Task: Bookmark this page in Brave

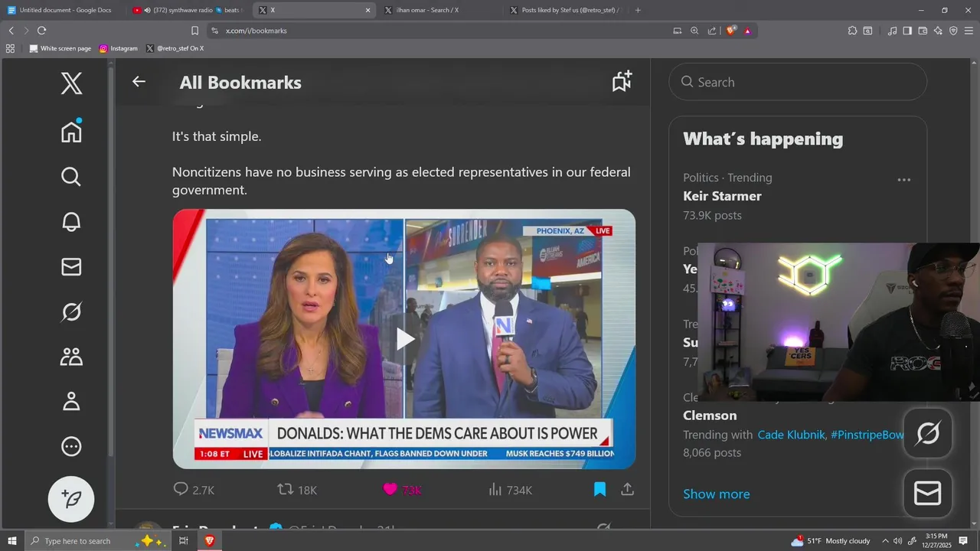Action: point(194,31)
